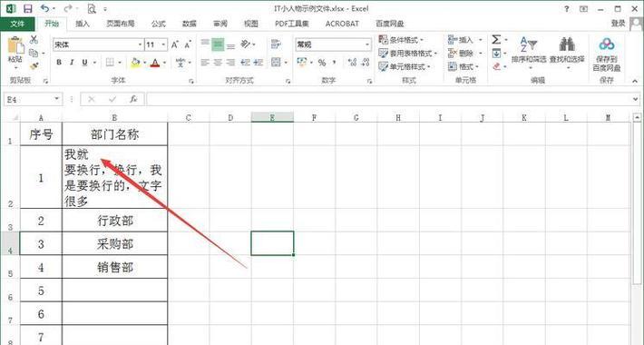Viewport: 644px width, 345px height.
Task: Toggle center horizontal alignment
Action: click(x=218, y=63)
